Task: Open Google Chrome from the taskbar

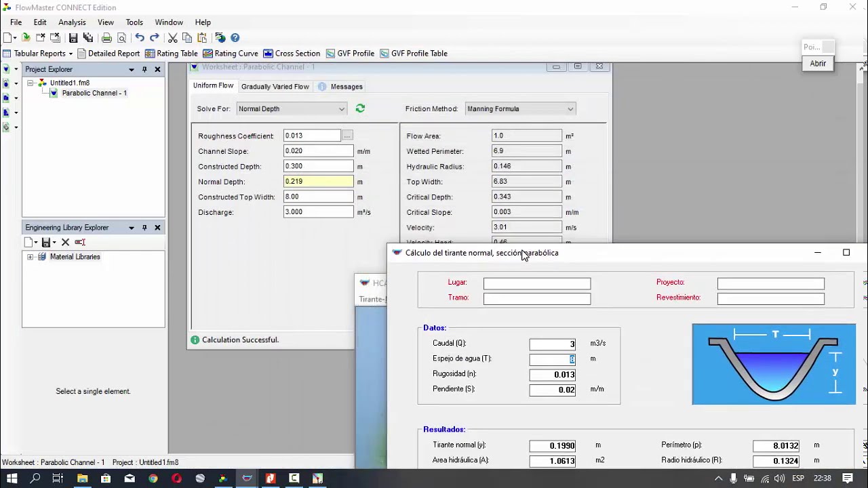Action: (153, 479)
